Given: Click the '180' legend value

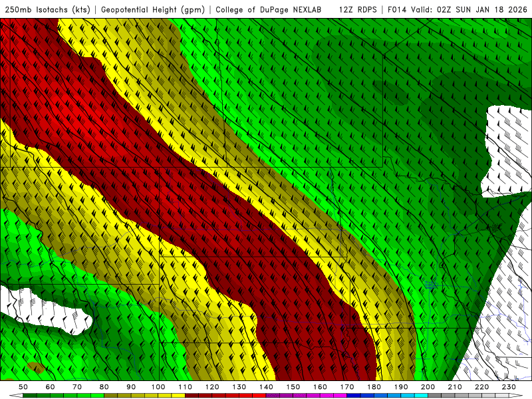Looking at the screenshot, I should click(374, 387).
